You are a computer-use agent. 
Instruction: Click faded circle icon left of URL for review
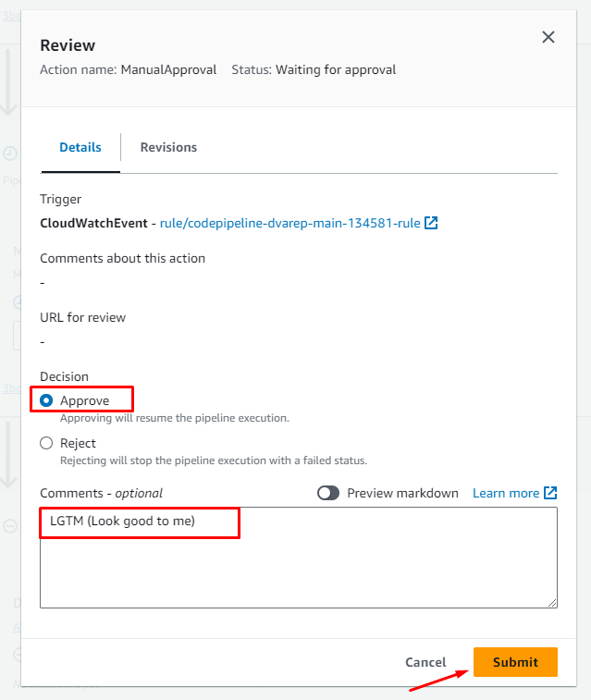(x=16, y=301)
